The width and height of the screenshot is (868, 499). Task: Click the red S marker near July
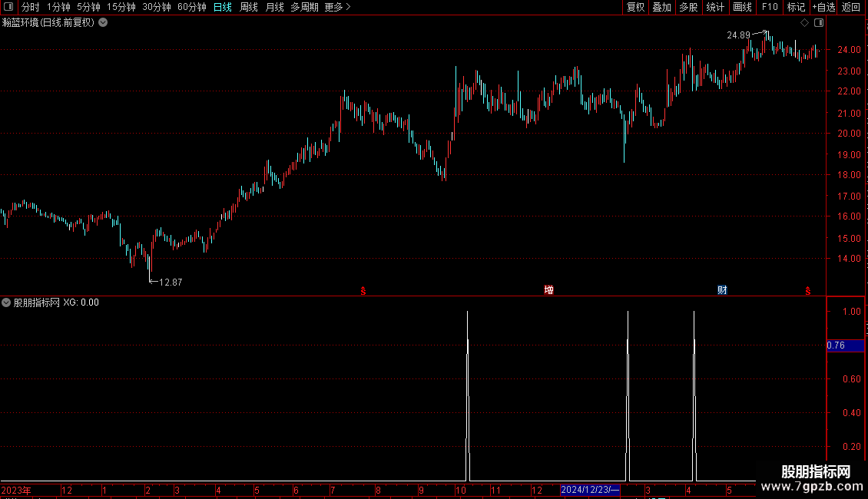pyautogui.click(x=363, y=291)
